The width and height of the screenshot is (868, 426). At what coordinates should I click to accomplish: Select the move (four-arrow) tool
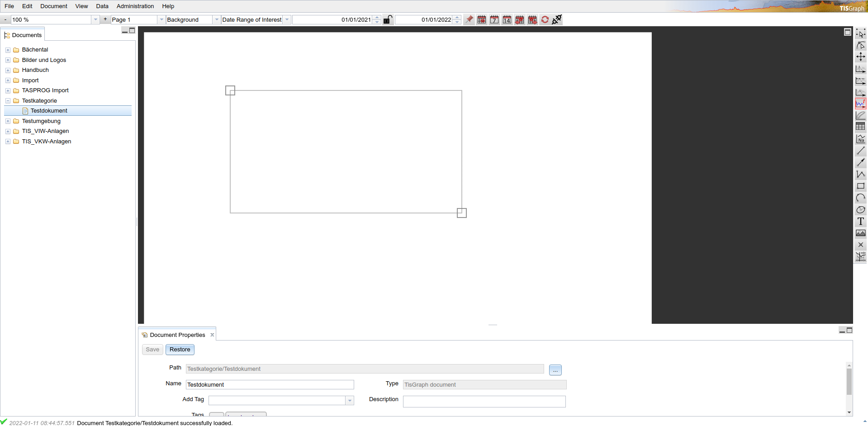(x=860, y=57)
